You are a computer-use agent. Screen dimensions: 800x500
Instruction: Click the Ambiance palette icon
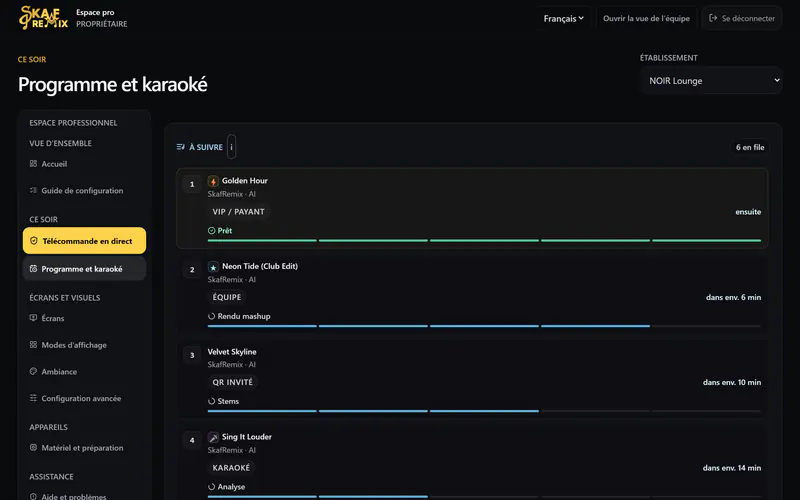coord(33,371)
